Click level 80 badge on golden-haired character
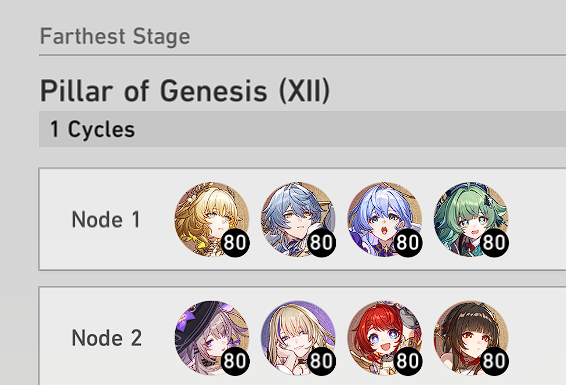Image resolution: width=566 pixels, height=385 pixels. (x=235, y=242)
